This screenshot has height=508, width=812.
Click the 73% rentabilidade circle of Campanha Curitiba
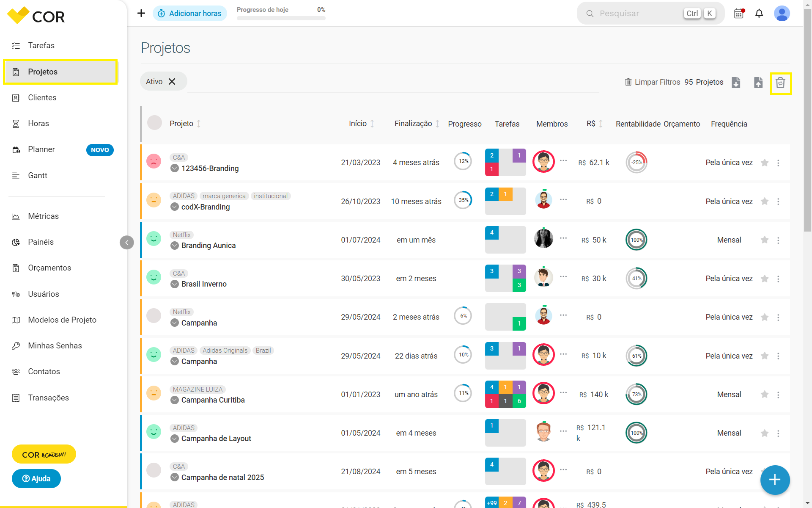(x=636, y=395)
